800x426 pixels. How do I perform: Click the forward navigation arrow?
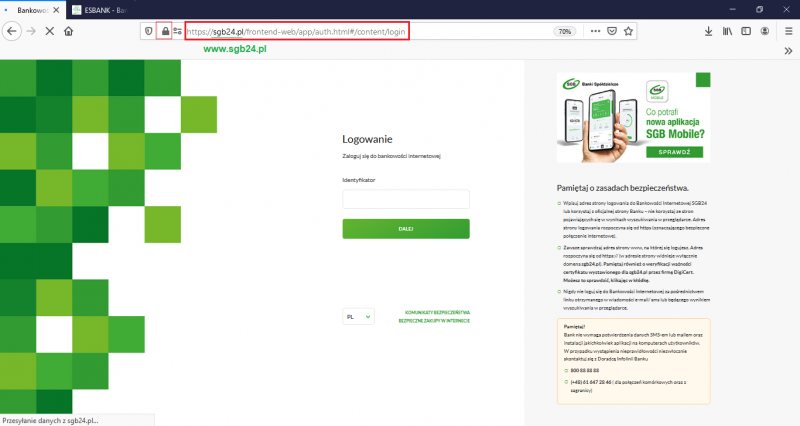[31, 31]
